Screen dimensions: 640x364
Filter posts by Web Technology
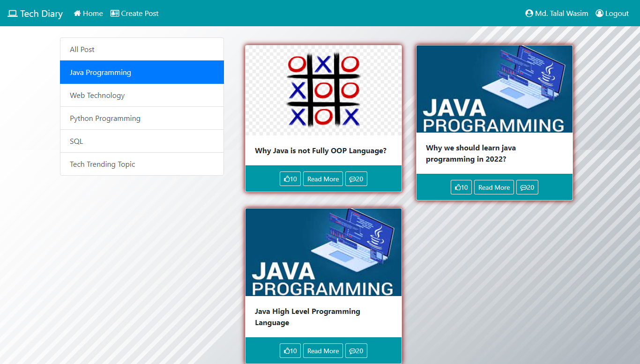pos(142,95)
